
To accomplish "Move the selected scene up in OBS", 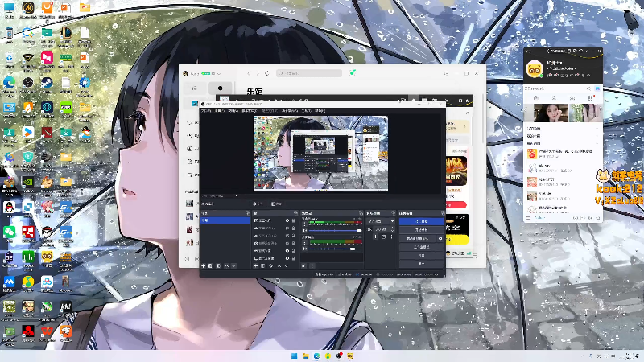I will (226, 266).
